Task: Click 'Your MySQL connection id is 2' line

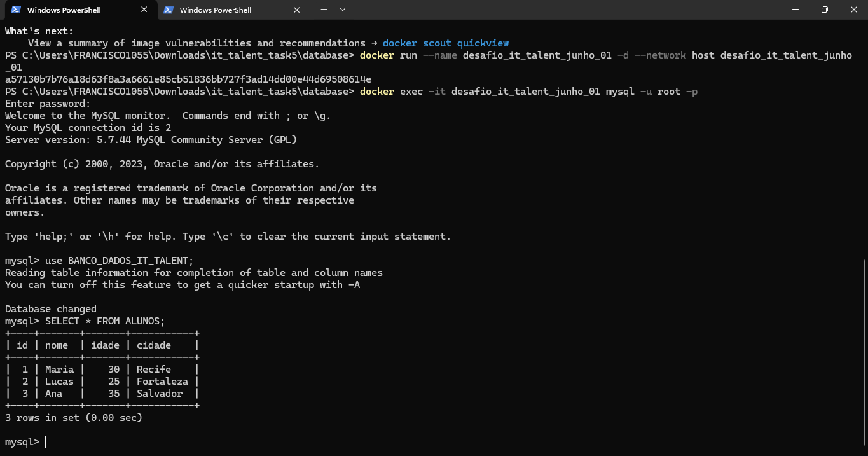Action: coord(88,128)
